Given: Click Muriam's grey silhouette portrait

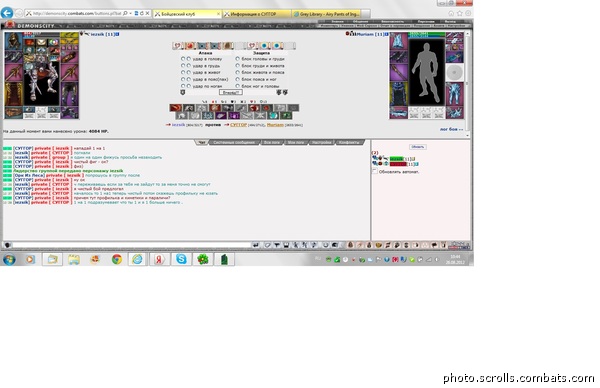Looking at the screenshot, I should click(427, 72).
